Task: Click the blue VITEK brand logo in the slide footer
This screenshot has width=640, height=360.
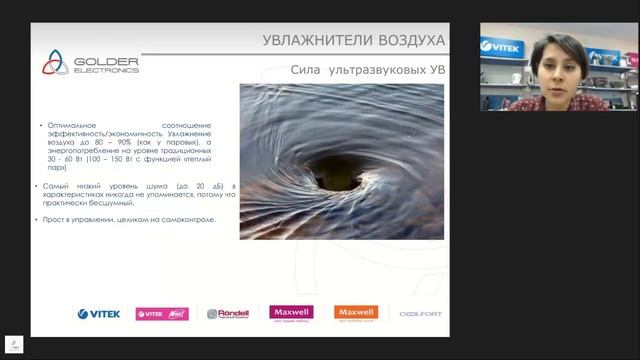Action: tap(99, 314)
